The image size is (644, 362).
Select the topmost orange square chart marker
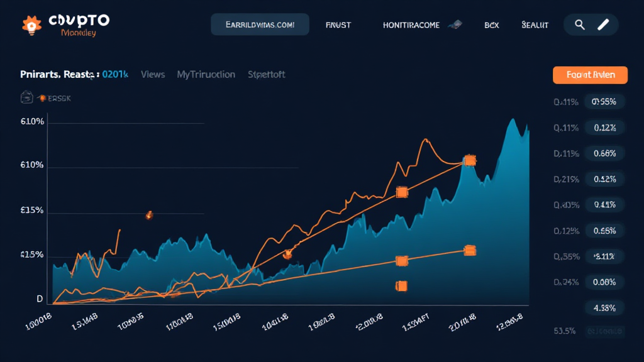pyautogui.click(x=469, y=161)
